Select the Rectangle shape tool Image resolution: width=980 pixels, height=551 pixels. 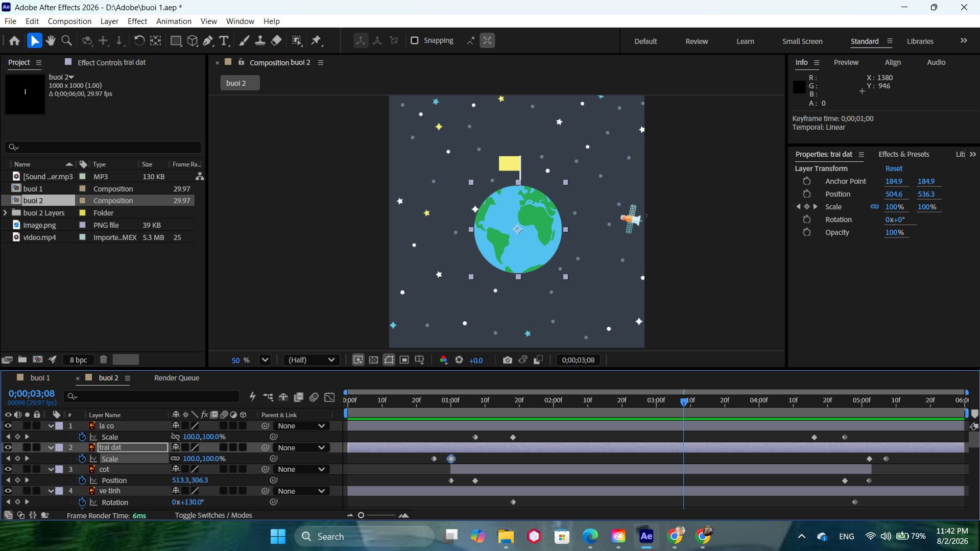(176, 41)
